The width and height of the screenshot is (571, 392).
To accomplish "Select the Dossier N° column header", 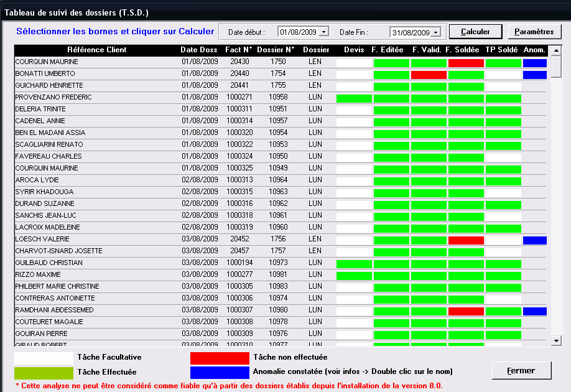I will (276, 50).
